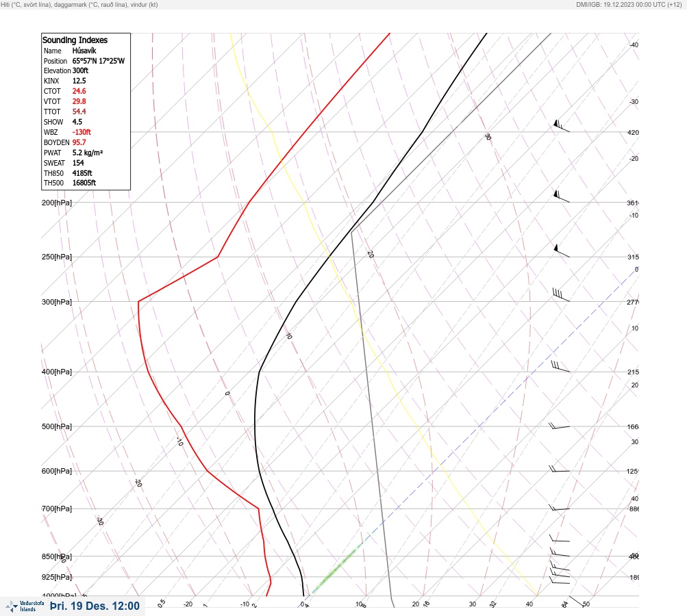Screen dimensions: 687x616
Task: Click the TH500 value 16805ft
Action: click(84, 183)
